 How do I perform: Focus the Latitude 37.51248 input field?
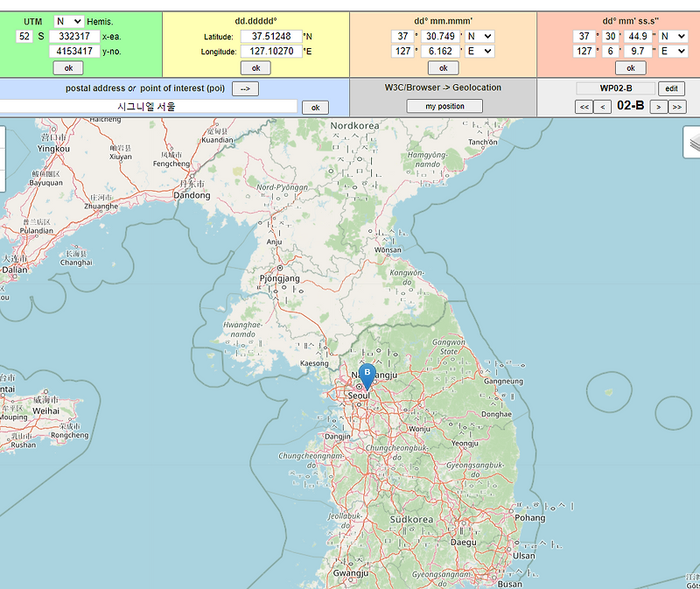pos(271,36)
